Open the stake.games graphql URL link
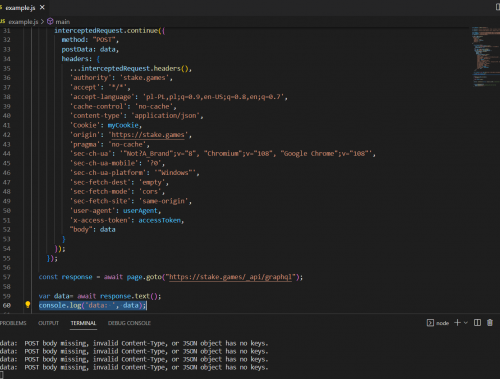The width and height of the screenshot is (500, 379). click(x=230, y=277)
